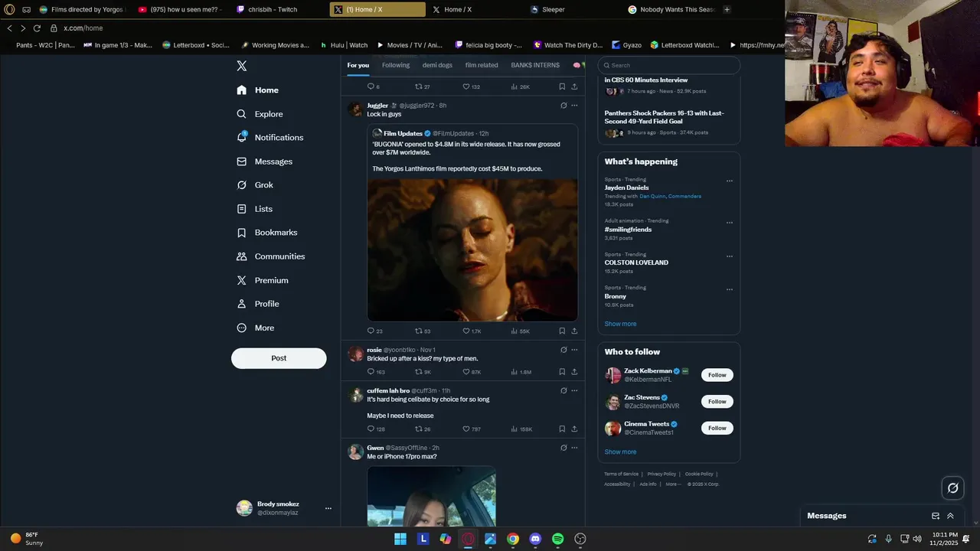The image size is (980, 551).
Task: Open the Letterboxd bookmark
Action: point(196,45)
